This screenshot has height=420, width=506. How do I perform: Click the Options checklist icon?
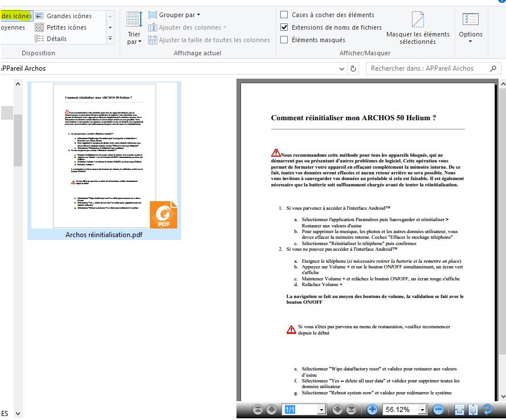pos(471,19)
